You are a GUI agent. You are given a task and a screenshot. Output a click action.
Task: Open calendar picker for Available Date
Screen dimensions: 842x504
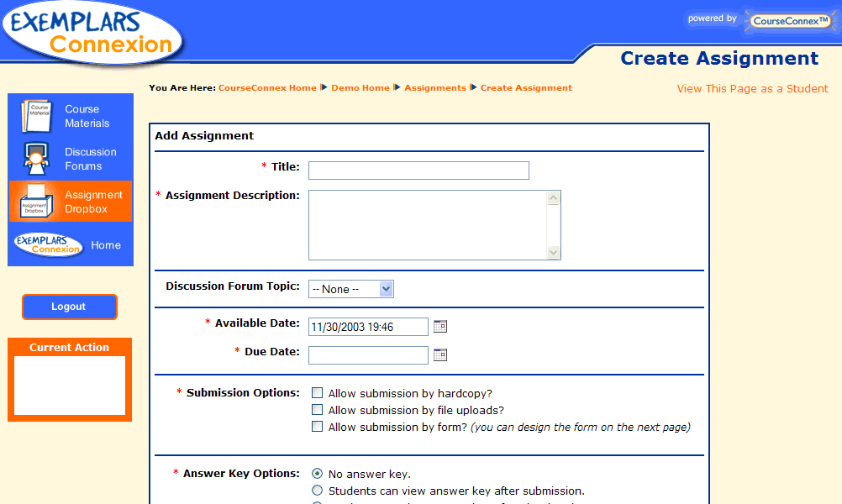440,327
